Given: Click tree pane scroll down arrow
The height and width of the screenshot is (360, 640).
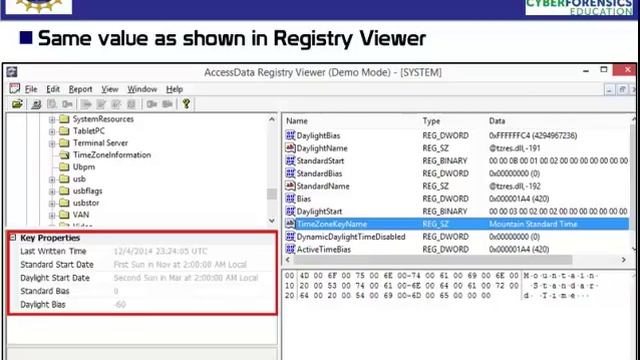Looking at the screenshot, I should pos(272,221).
